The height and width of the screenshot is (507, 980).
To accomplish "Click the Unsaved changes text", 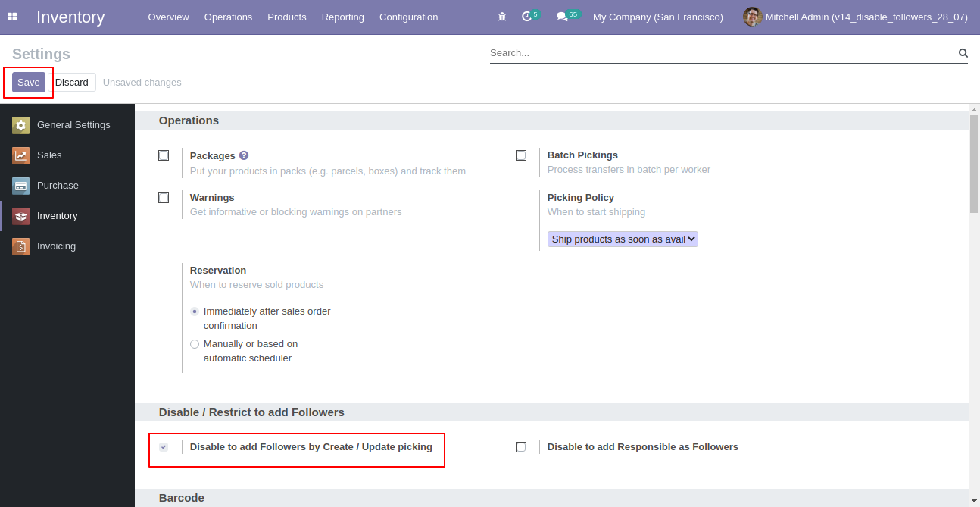I will [142, 83].
